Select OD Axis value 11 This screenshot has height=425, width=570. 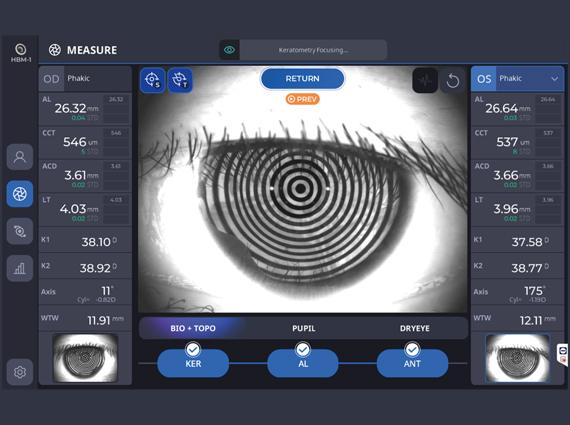tap(107, 291)
